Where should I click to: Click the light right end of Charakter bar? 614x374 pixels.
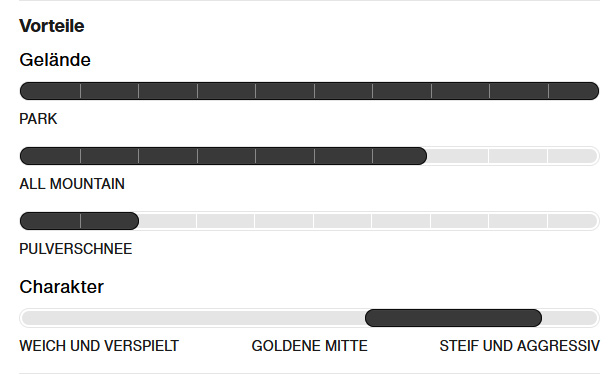coord(571,318)
